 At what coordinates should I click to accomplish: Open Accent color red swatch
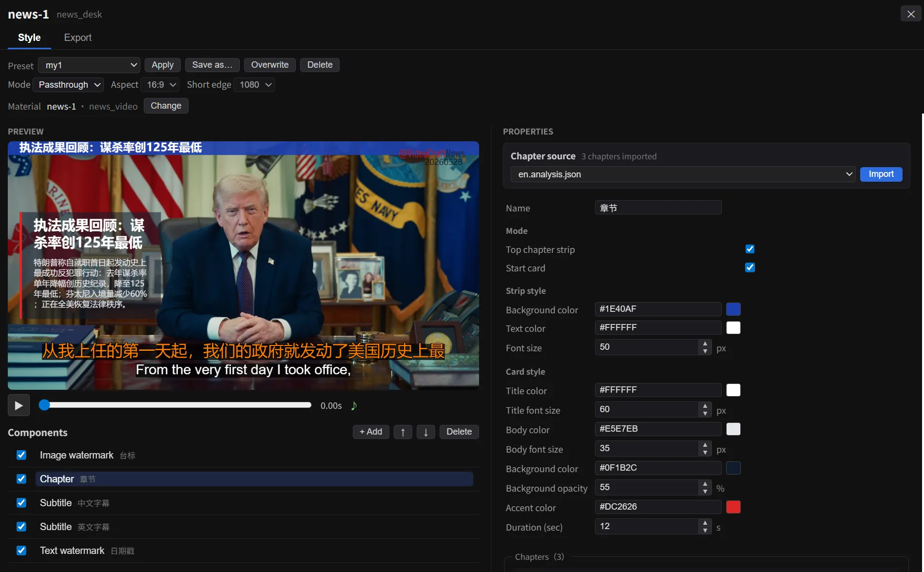733,507
